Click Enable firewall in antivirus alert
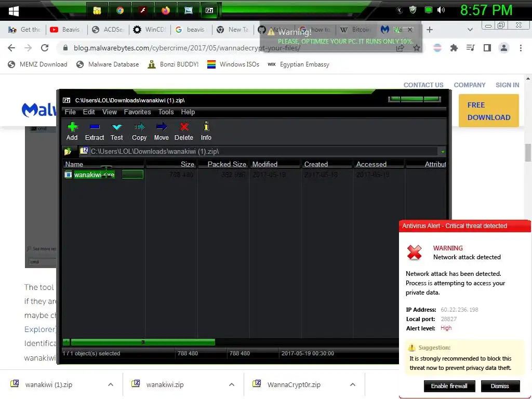The height and width of the screenshot is (399, 532). [449, 386]
